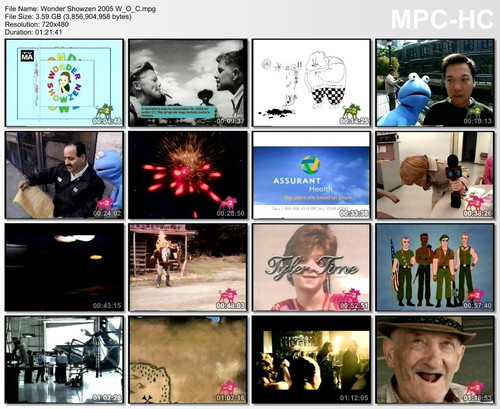Open the red fireworks thumbnail at 00:28:50
The image size is (500, 409).
188,175
